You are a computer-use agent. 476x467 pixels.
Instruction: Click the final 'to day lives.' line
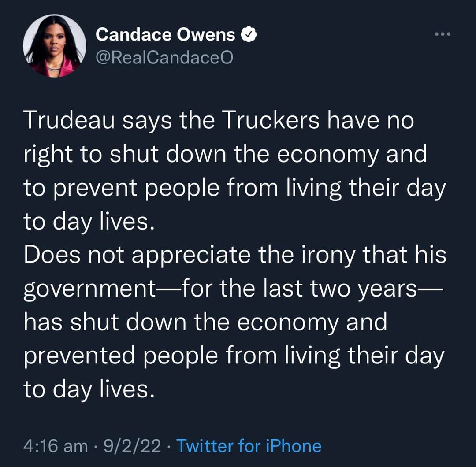pos(89,390)
